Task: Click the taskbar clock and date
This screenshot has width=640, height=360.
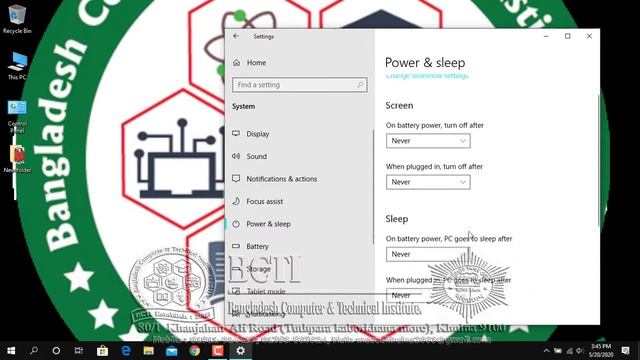Action: (601, 351)
